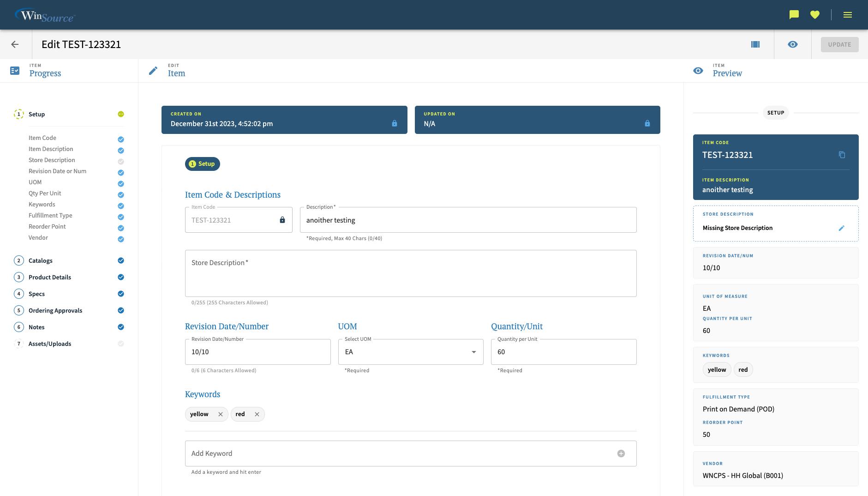868x496 pixels.
Task: Remove the yellow keyword chip
Action: [220, 414]
